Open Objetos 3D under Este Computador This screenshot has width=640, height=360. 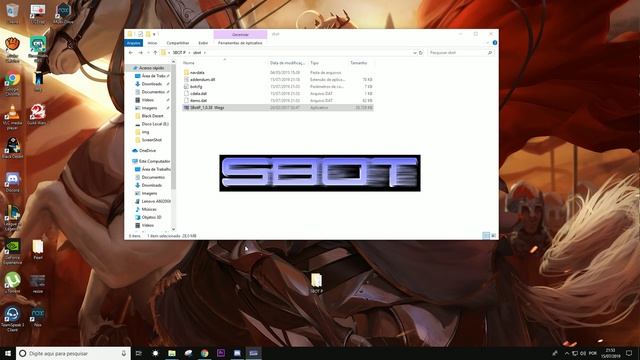[151, 217]
